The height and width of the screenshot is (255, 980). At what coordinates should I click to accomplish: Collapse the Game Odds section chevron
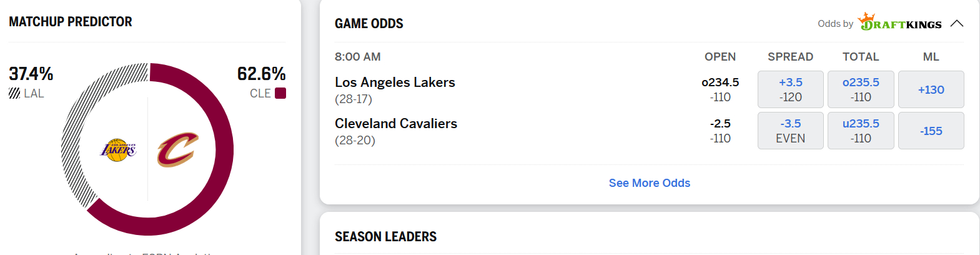pyautogui.click(x=956, y=24)
